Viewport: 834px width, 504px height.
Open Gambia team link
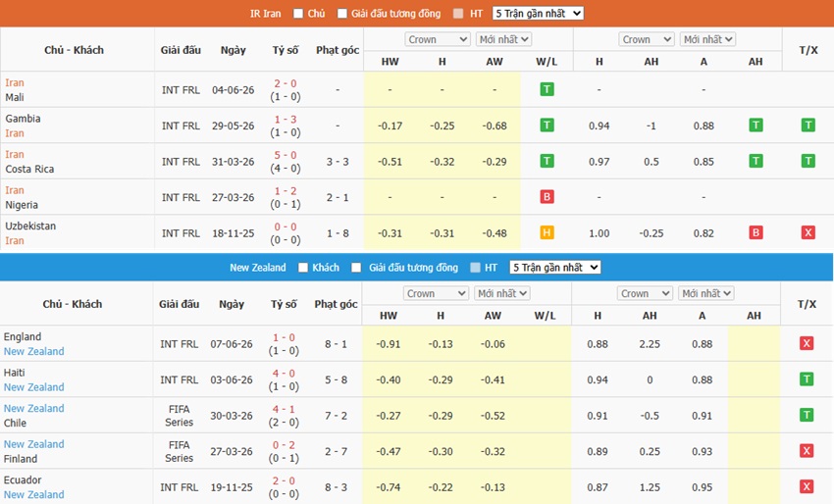click(x=23, y=119)
